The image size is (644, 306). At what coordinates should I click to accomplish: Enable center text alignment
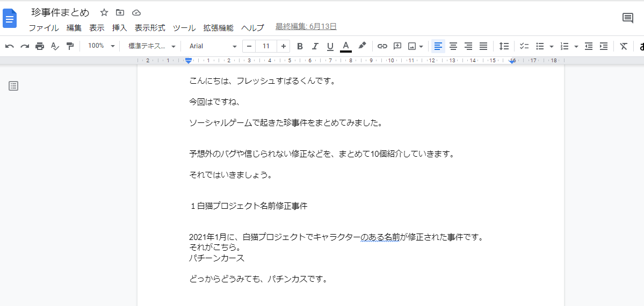click(453, 46)
